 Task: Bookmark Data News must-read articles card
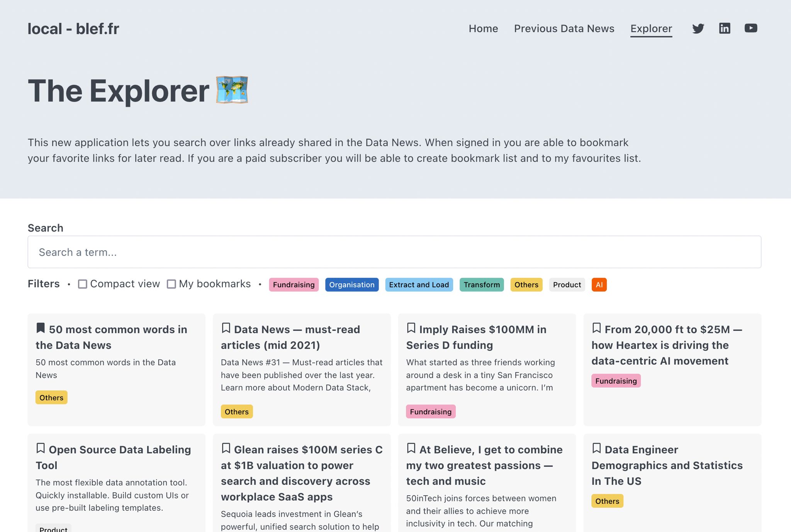click(x=226, y=328)
